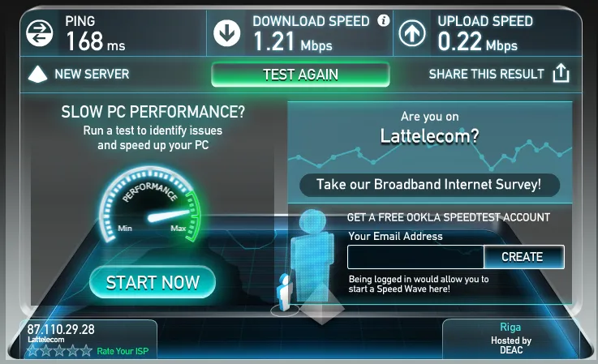The width and height of the screenshot is (598, 364).
Task: Click the New Server pyramid icon
Action: click(x=38, y=74)
